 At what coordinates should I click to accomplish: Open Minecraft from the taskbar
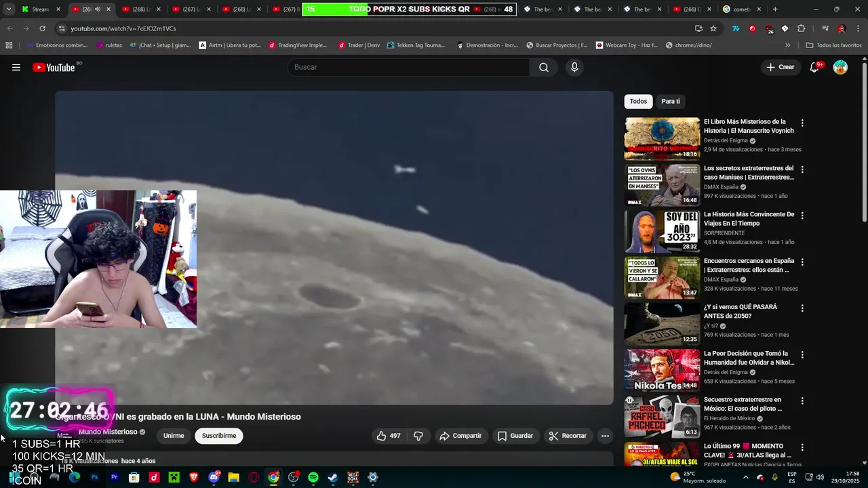pos(174,477)
